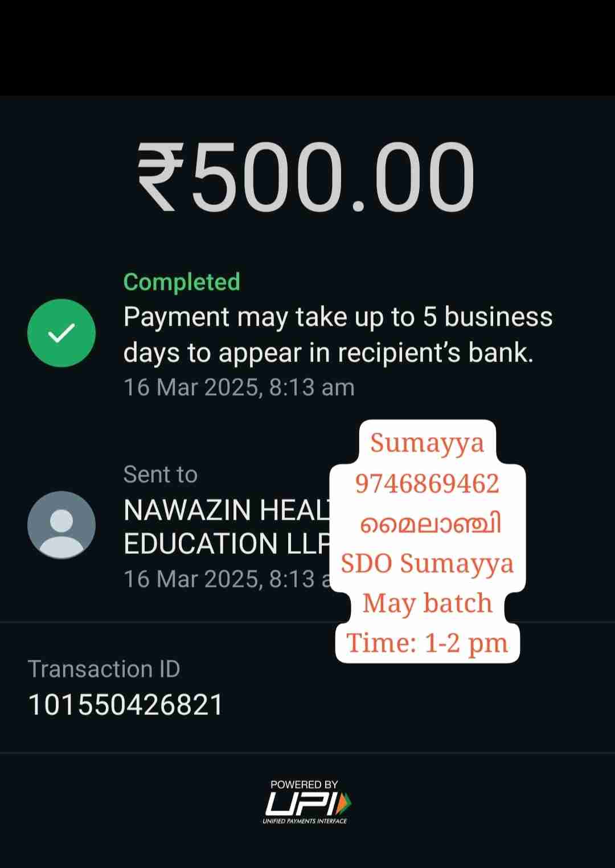
Task: Select transaction number 101550426821
Action: point(125,705)
